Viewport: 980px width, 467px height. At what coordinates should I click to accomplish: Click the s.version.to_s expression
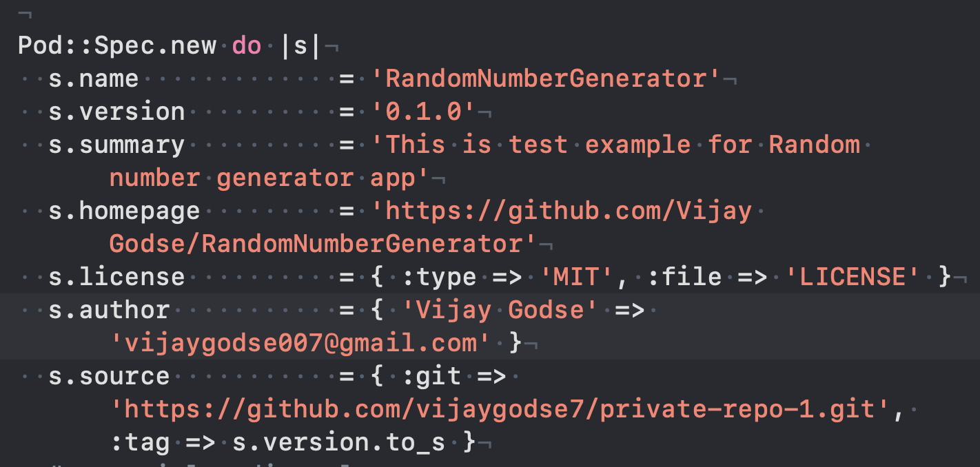338,442
